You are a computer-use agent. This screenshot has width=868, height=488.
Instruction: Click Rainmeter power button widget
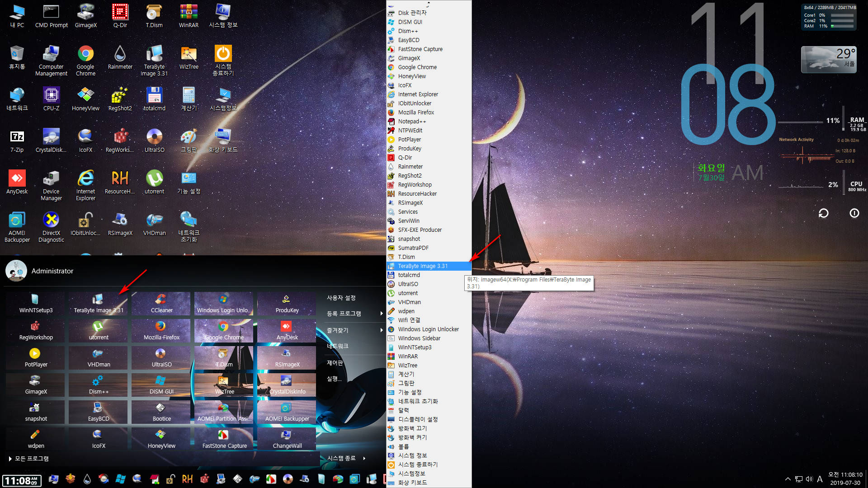(854, 213)
